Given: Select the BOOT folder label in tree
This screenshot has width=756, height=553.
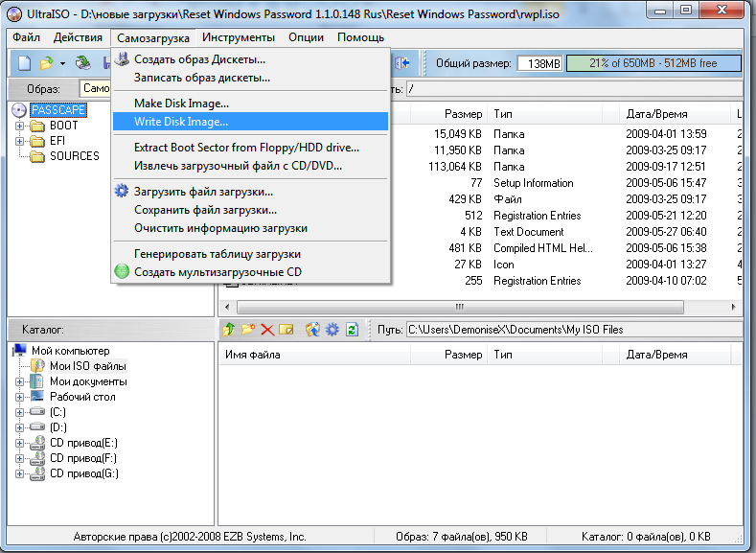Looking at the screenshot, I should coord(63,126).
